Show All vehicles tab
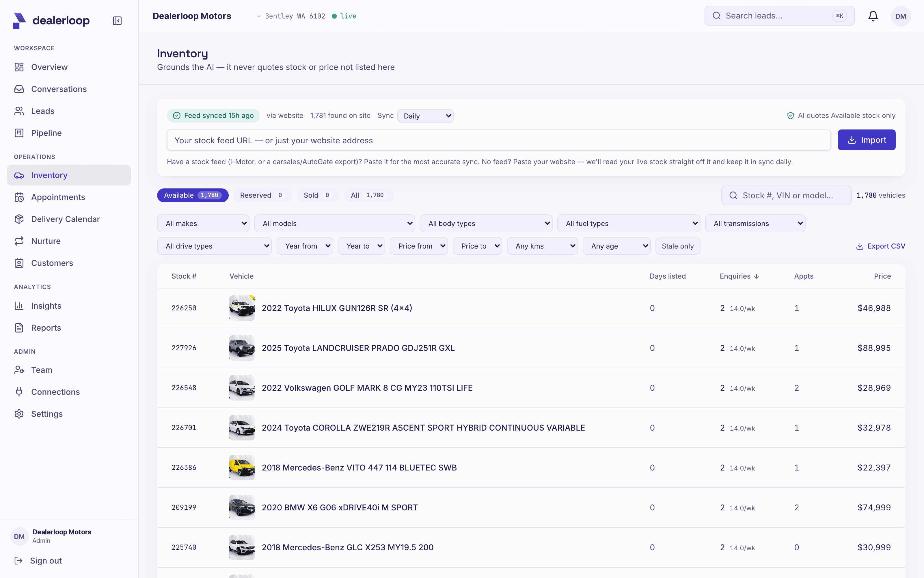 point(368,195)
